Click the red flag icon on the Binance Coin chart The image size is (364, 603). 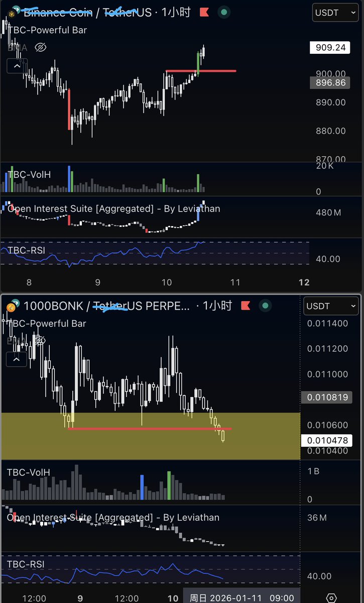coord(204,12)
